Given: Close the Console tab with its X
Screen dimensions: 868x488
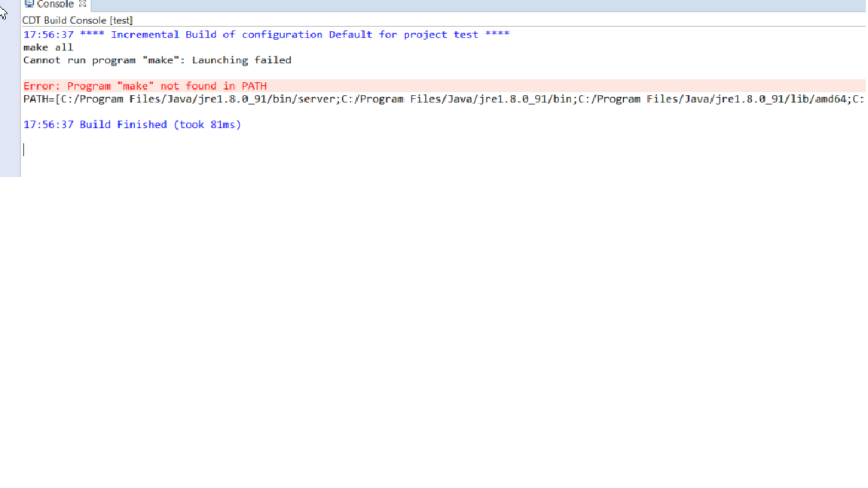Looking at the screenshot, I should click(83, 4).
